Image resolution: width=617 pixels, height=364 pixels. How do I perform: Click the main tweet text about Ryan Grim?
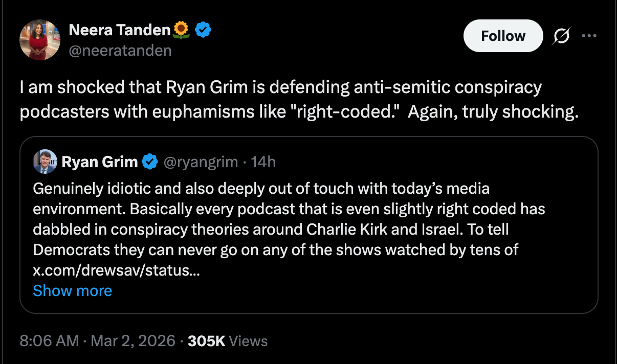[x=299, y=99]
